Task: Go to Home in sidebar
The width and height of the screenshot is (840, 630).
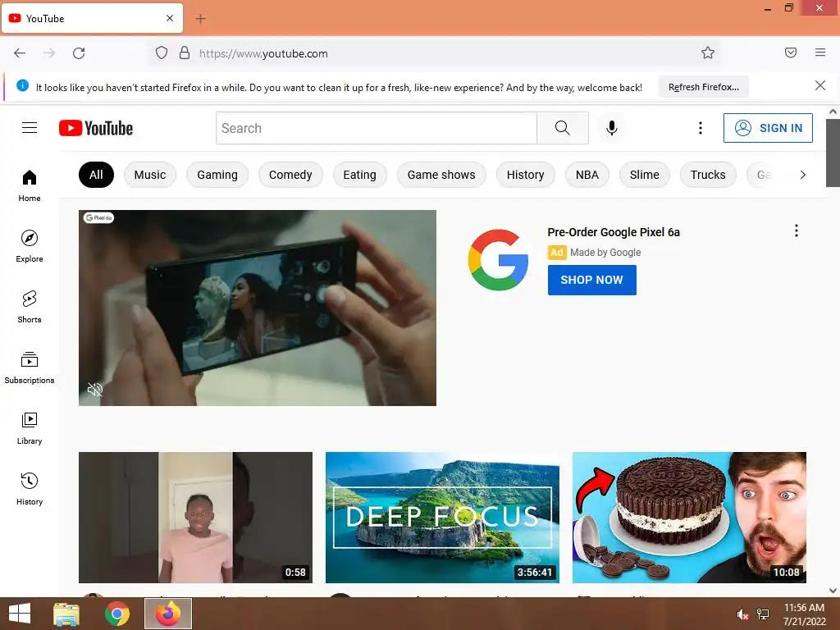Action: [30, 185]
